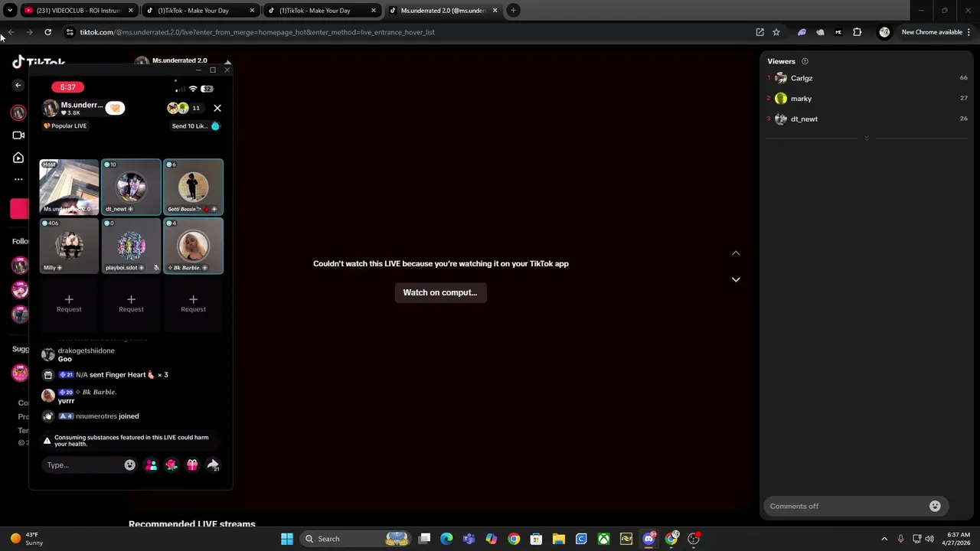Viewport: 980px width, 551px height.
Task: Open the emoji picker in phone chat
Action: pos(129,465)
